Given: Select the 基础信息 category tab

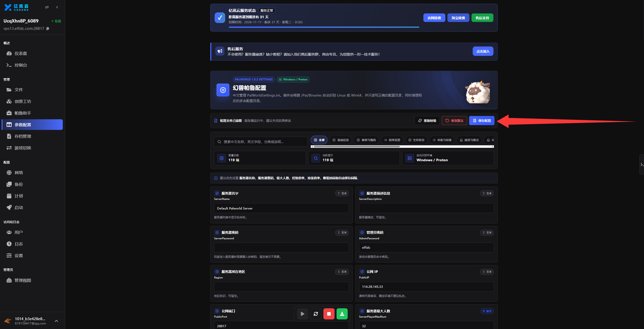Looking at the screenshot, I should click(340, 140).
